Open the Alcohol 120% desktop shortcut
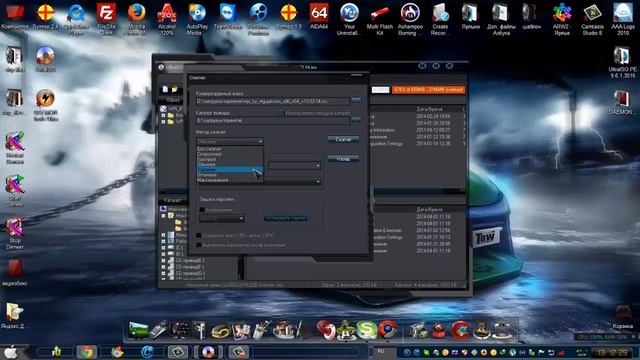This screenshot has width=640, height=360. (167, 18)
